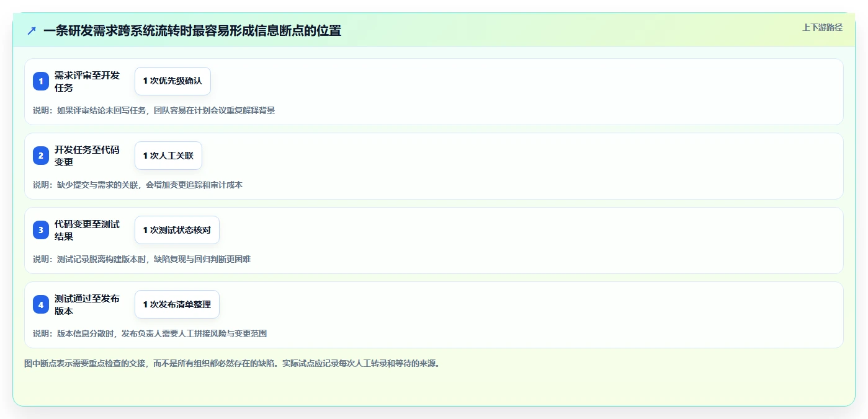Select the 测试通过至发布版本 step title
The width and height of the screenshot is (868, 419).
pyautogui.click(x=87, y=304)
